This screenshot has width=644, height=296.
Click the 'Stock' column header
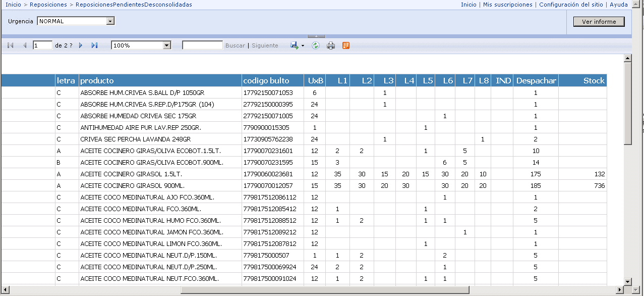(x=583, y=81)
